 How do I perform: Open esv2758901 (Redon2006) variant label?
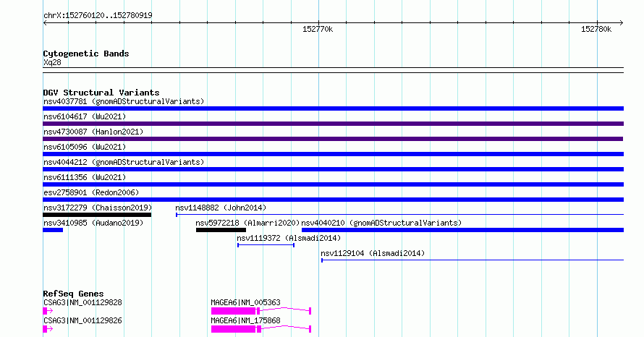tap(91, 192)
